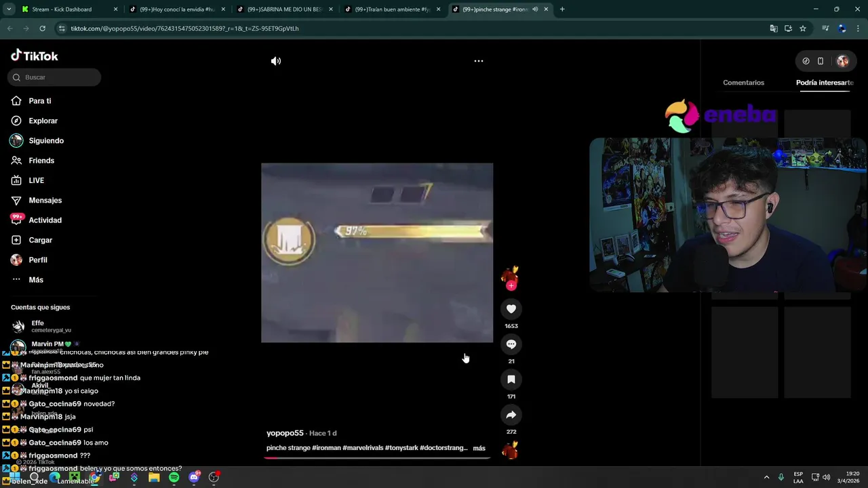This screenshot has width=868, height=488.
Task: Open the Cargar upload page
Action: point(40,240)
